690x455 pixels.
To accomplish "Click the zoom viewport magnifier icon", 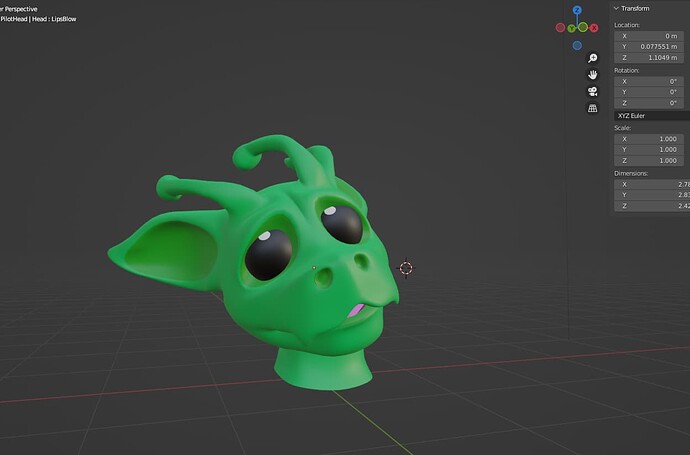I will 593,58.
